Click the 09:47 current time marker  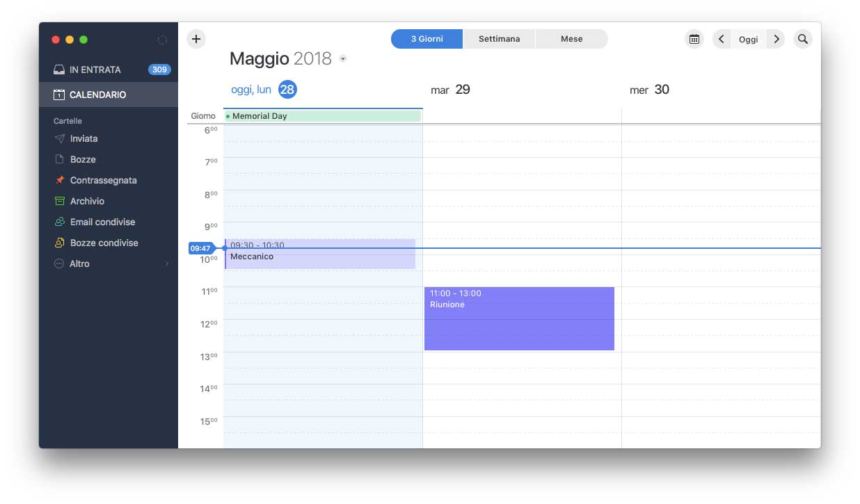point(200,248)
